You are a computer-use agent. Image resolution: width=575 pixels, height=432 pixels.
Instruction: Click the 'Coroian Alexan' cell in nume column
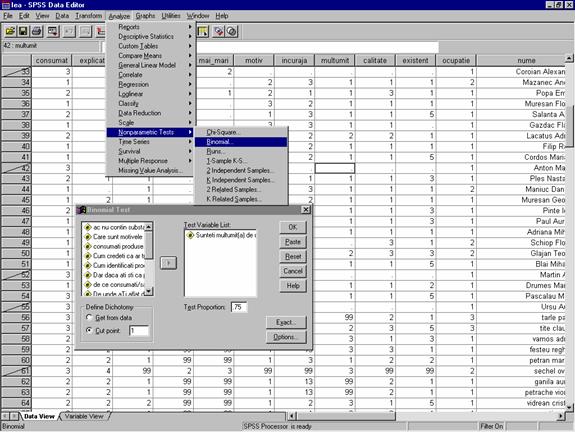click(x=521, y=72)
